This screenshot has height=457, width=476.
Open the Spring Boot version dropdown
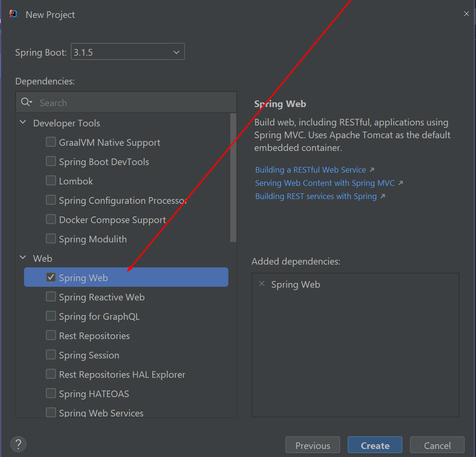127,51
